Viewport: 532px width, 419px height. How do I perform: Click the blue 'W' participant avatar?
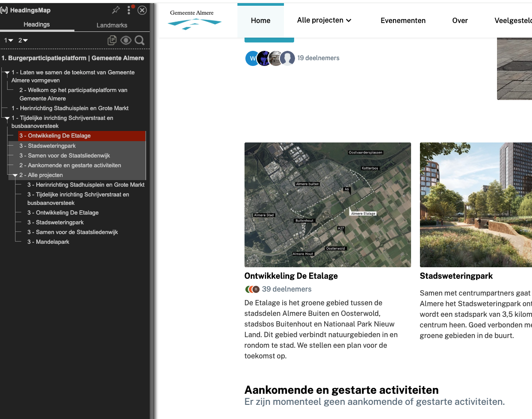[252, 58]
